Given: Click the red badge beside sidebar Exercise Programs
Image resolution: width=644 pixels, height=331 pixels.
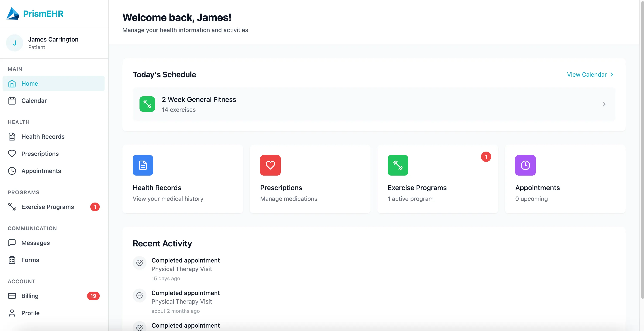Looking at the screenshot, I should [95, 207].
